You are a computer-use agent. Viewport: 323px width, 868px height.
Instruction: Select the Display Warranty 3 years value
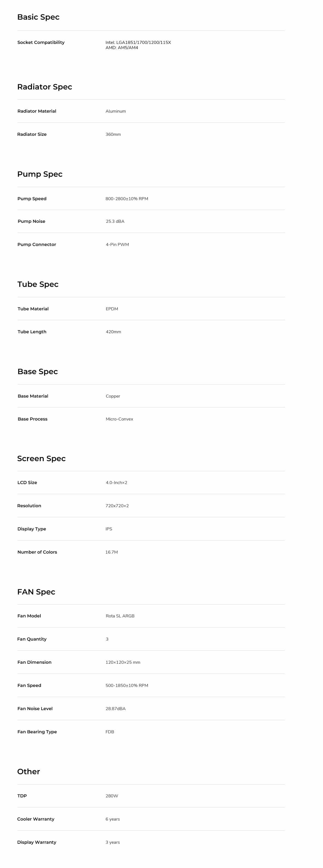(x=113, y=842)
